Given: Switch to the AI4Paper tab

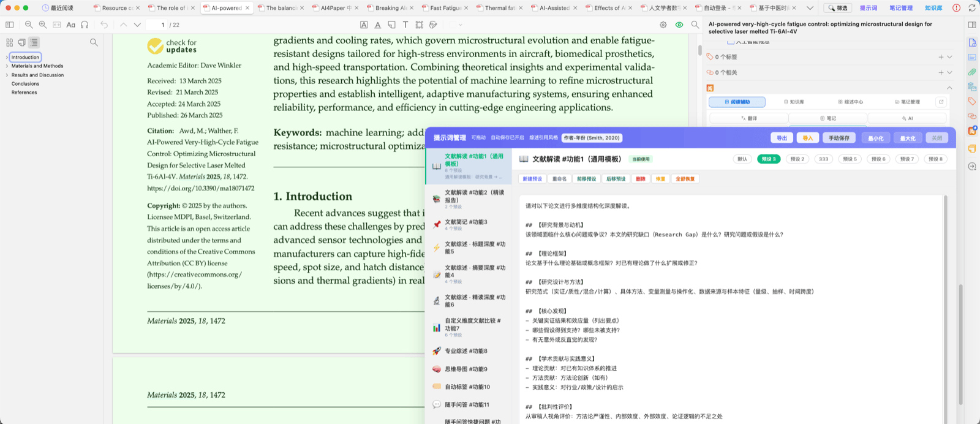Looking at the screenshot, I should point(336,8).
